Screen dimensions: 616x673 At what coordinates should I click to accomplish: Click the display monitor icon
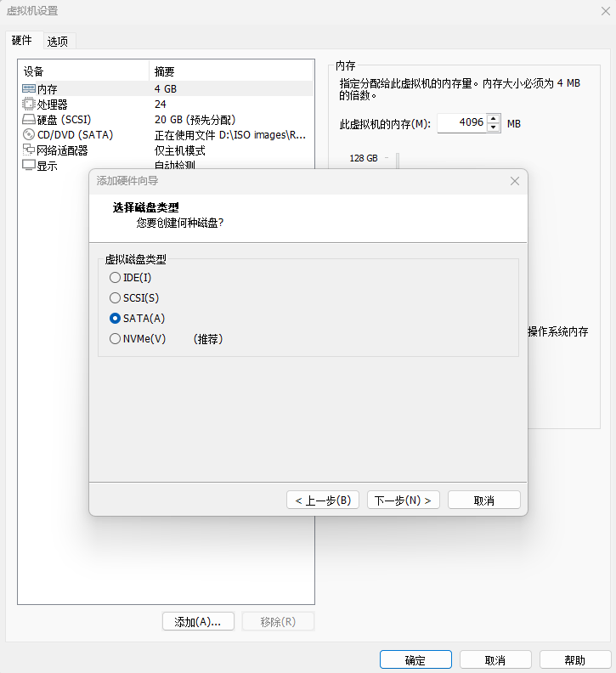[28, 166]
